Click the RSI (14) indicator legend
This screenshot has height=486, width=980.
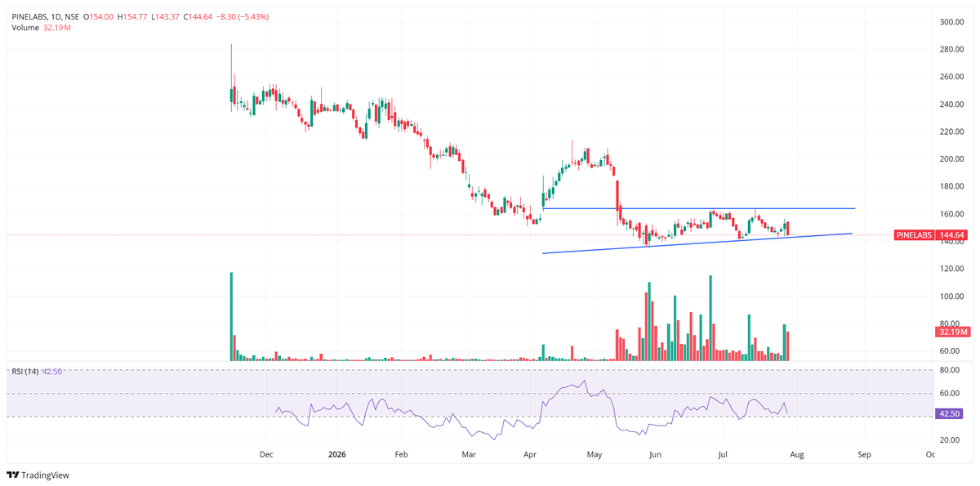coord(38,372)
